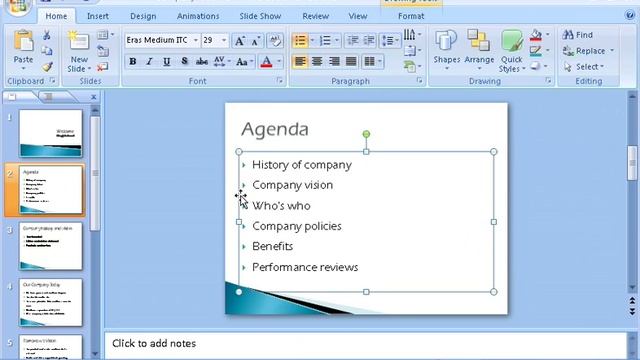Open the Arrange objects menu
This screenshot has width=640, height=360.
click(x=479, y=51)
